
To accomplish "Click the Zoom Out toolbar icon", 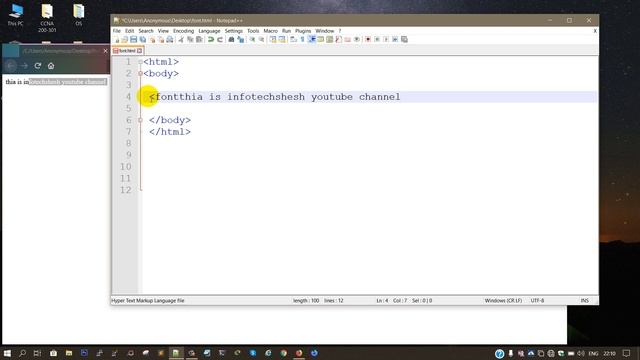I will [x=261, y=40].
